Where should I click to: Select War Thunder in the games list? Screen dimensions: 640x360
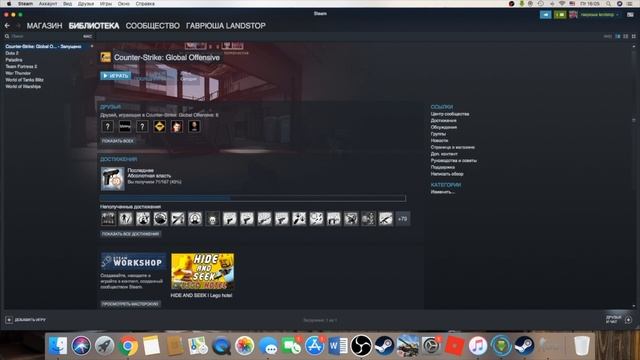(x=18, y=73)
